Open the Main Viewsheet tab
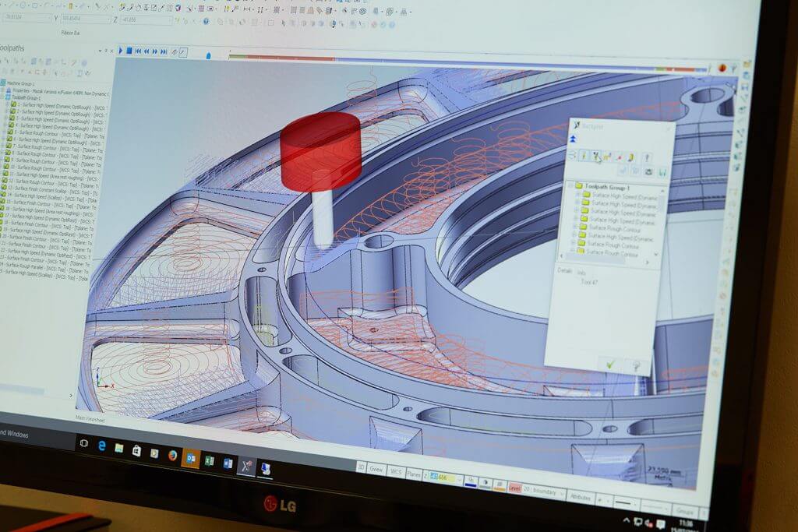This screenshot has width=798, height=532. click(90, 420)
